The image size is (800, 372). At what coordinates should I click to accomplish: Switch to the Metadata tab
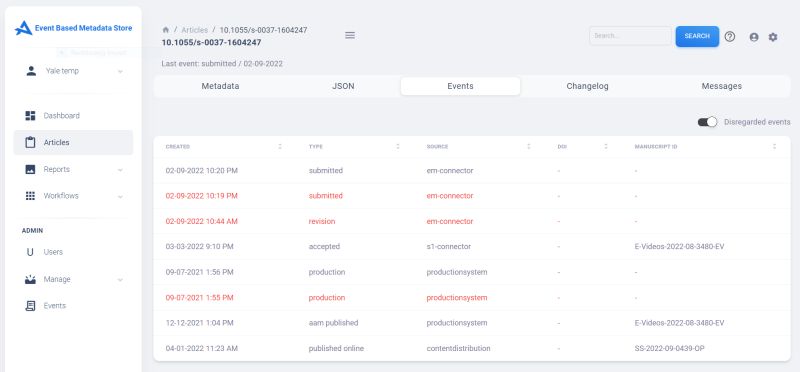point(220,86)
